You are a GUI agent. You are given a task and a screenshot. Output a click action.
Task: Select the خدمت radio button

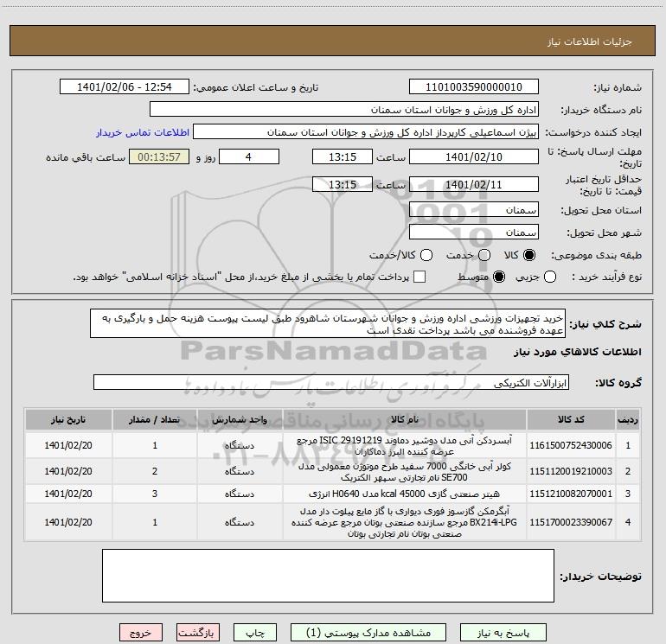click(484, 255)
